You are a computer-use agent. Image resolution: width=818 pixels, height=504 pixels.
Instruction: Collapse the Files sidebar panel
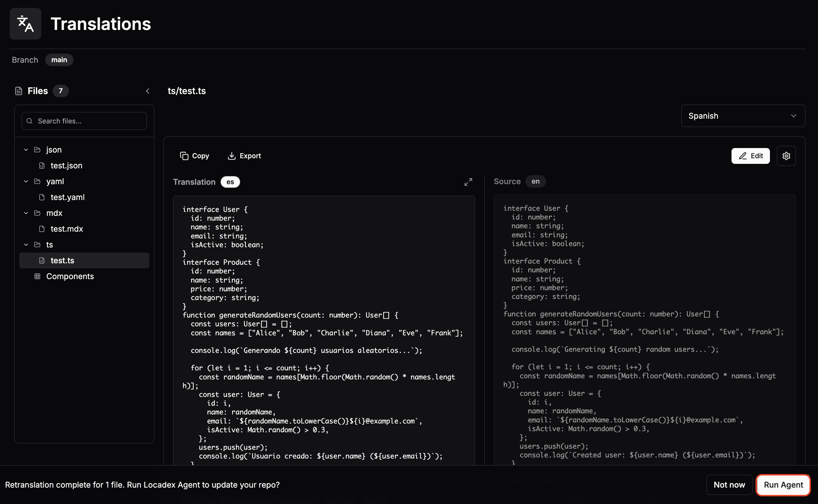(148, 91)
